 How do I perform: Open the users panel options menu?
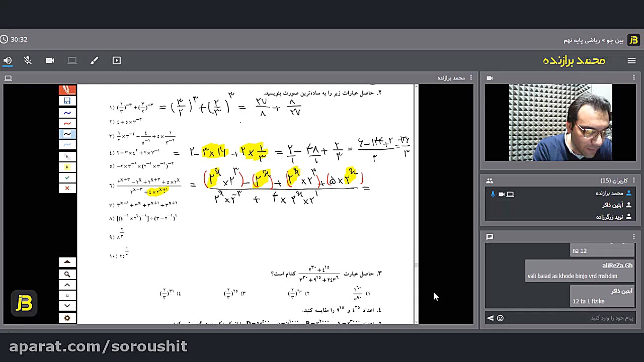[634, 180]
